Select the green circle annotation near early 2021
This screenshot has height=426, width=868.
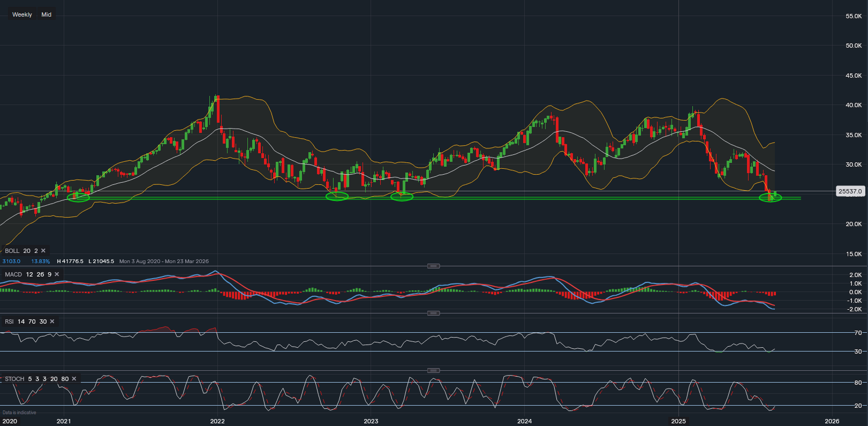click(x=78, y=198)
